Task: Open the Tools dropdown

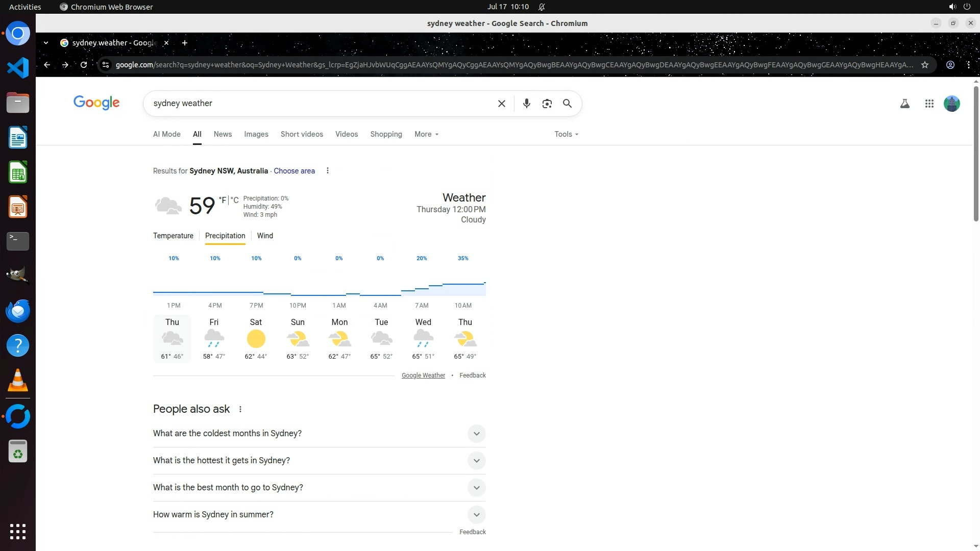Action: pyautogui.click(x=566, y=134)
